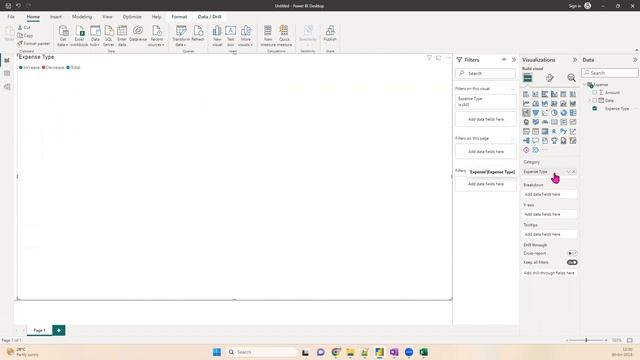Remove Expense Type from Category well
This screenshot has width=640, height=360.
[x=573, y=172]
